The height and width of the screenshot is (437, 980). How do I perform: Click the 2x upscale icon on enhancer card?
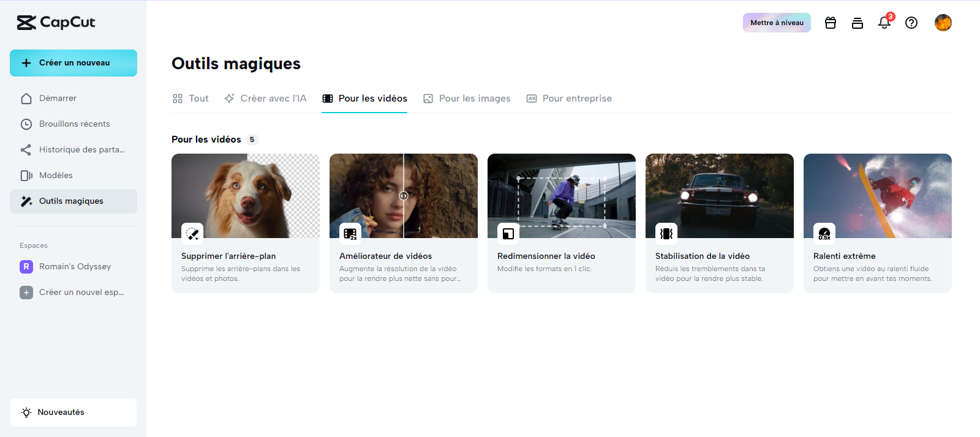(350, 234)
